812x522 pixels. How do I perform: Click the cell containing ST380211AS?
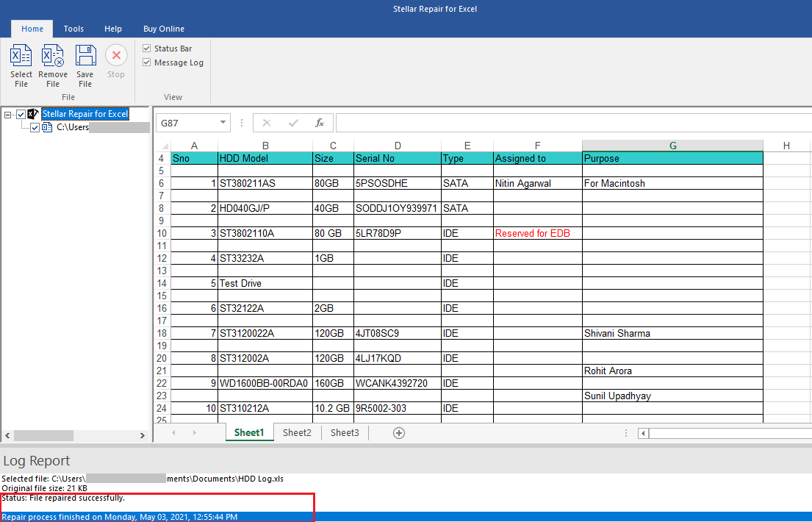[x=265, y=184]
